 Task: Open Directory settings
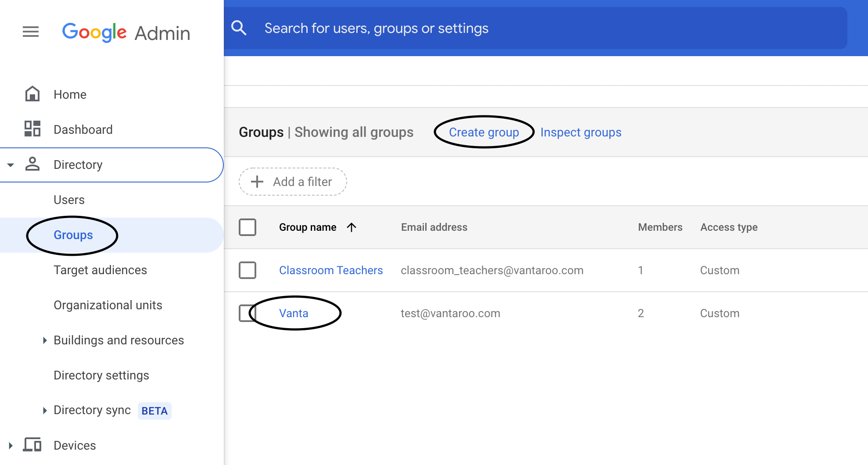coord(101,376)
